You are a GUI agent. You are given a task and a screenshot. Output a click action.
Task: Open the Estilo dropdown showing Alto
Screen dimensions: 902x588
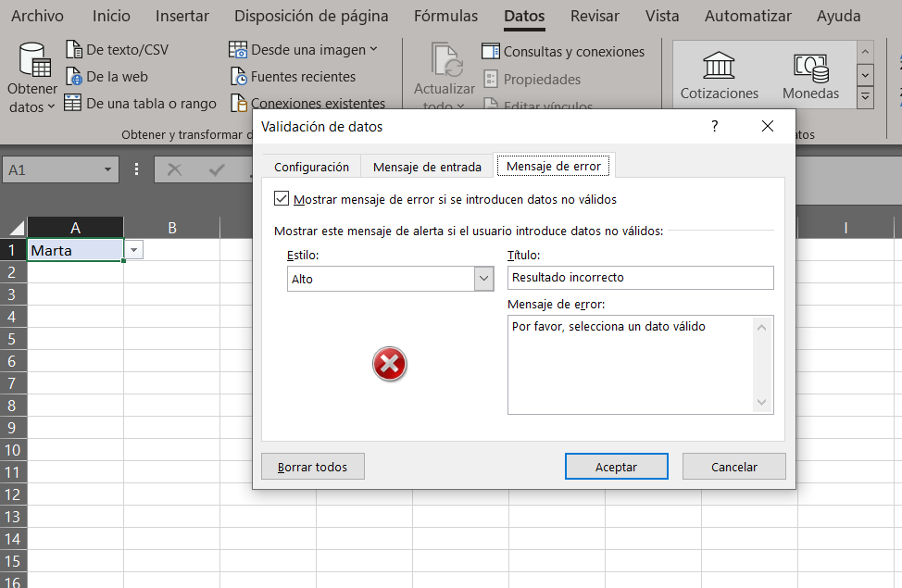click(x=390, y=279)
